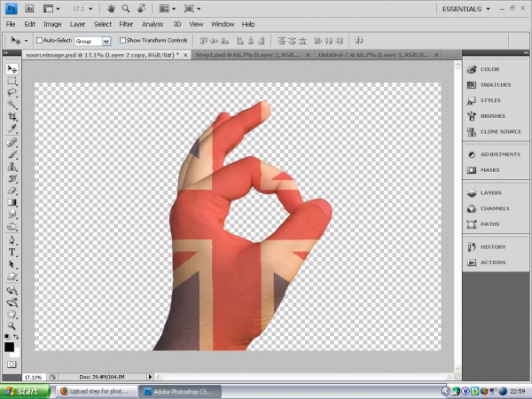Image resolution: width=532 pixels, height=399 pixels.
Task: Switch to Firefox Upload step taskbar item
Action: click(97, 391)
